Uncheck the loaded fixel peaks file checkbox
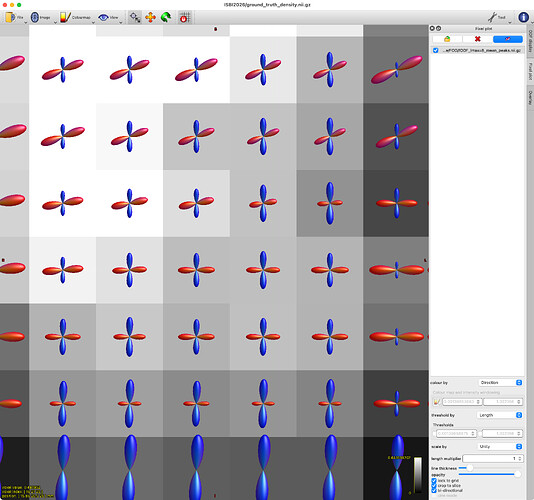This screenshot has height=500, width=534. 436,50
